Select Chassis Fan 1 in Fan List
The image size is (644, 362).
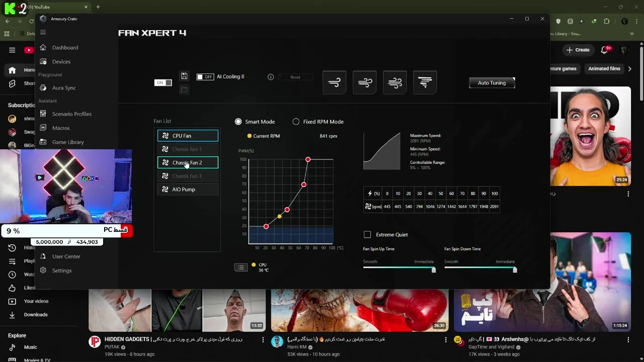tap(188, 149)
